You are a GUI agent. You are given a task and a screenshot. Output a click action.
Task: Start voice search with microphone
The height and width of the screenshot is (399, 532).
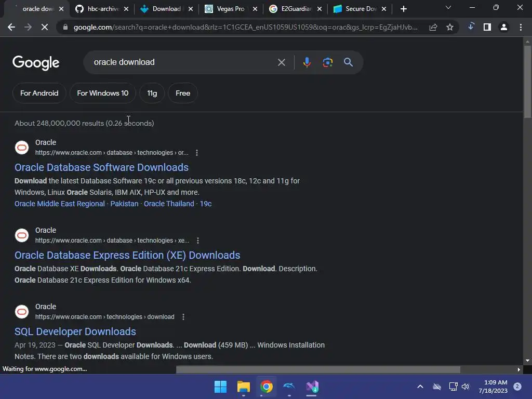(307, 62)
